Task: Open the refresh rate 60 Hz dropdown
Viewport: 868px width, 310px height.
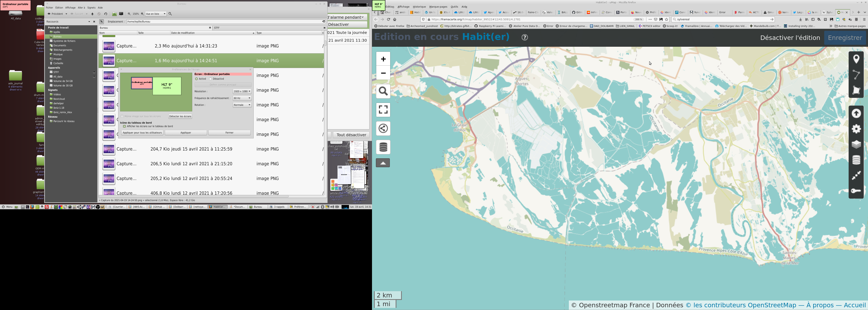Action: (242, 98)
